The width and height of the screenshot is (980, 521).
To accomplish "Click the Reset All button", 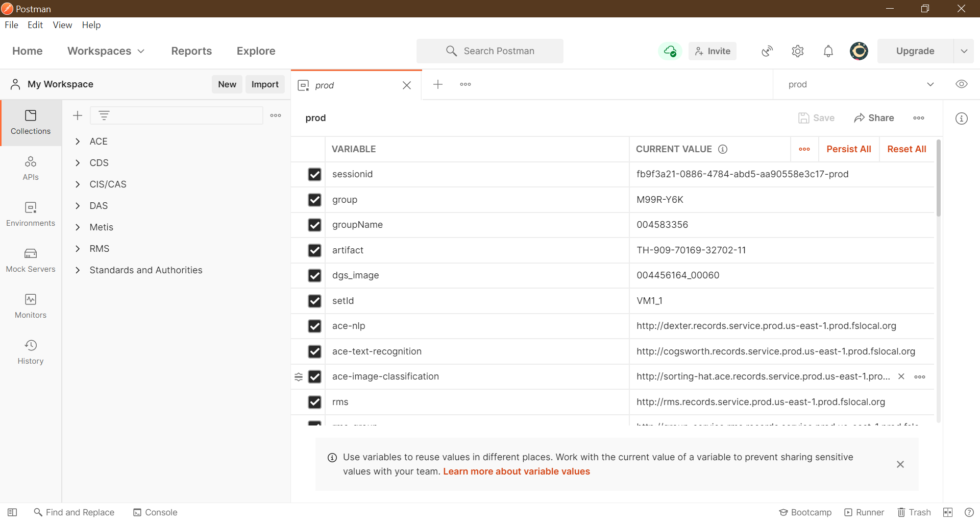I will (x=906, y=149).
